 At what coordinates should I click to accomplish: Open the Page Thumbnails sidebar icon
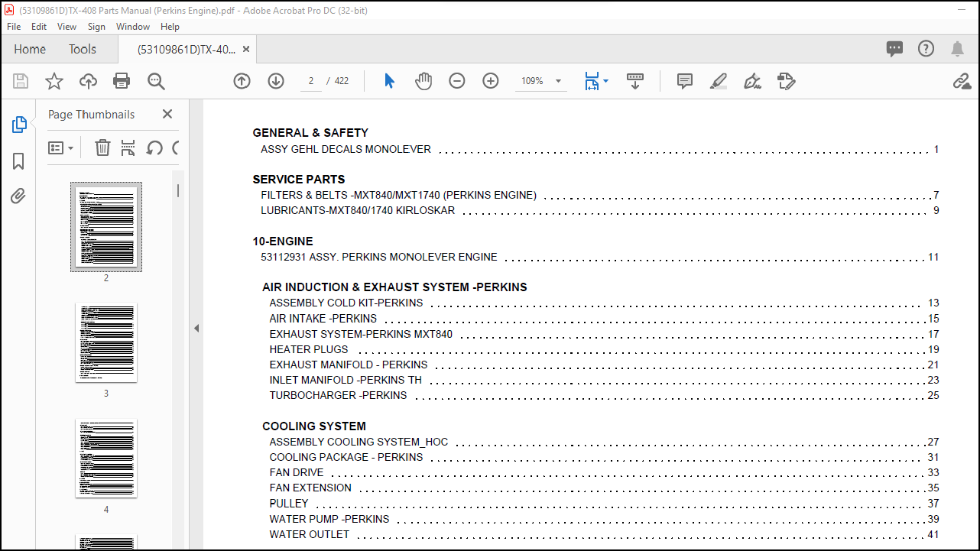pyautogui.click(x=19, y=125)
